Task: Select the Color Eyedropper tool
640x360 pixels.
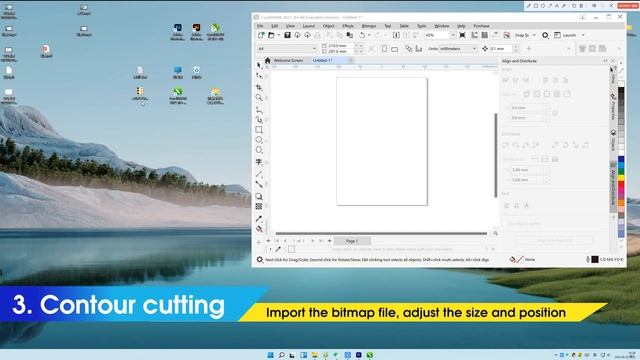Action: pos(259,219)
